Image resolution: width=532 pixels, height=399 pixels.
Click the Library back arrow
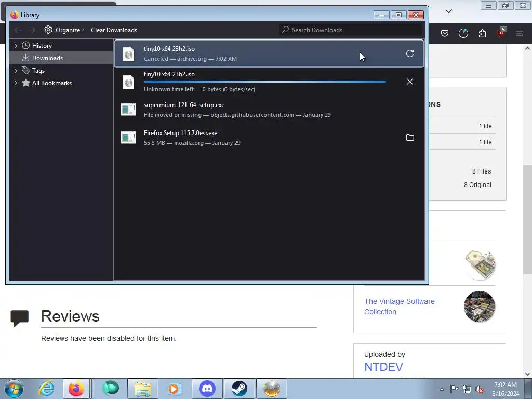click(18, 30)
